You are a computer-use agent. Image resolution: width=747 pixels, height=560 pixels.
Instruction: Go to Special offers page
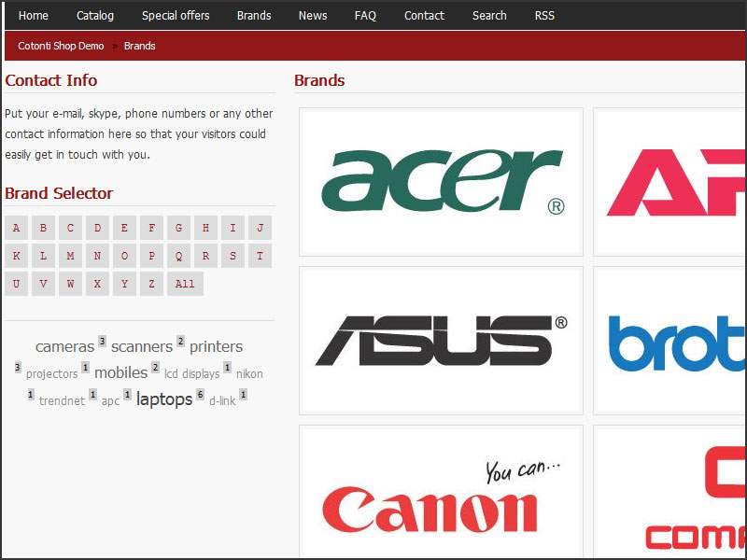pyautogui.click(x=176, y=16)
